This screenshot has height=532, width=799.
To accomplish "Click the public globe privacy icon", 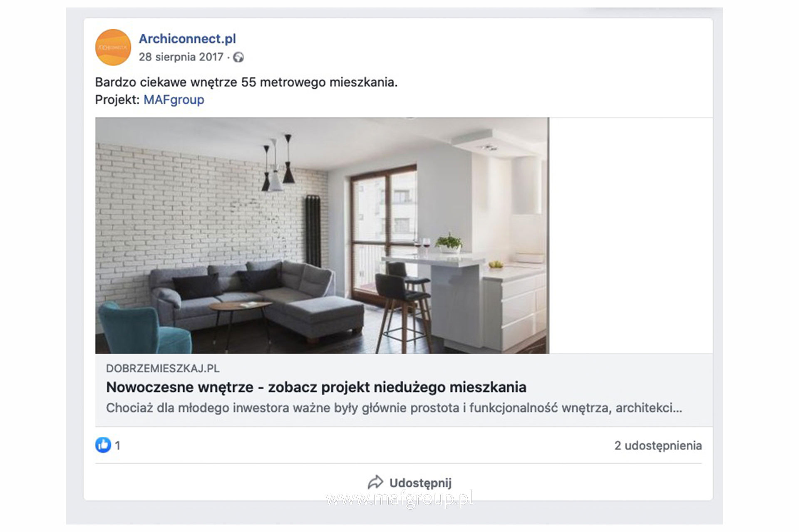I will coord(238,57).
